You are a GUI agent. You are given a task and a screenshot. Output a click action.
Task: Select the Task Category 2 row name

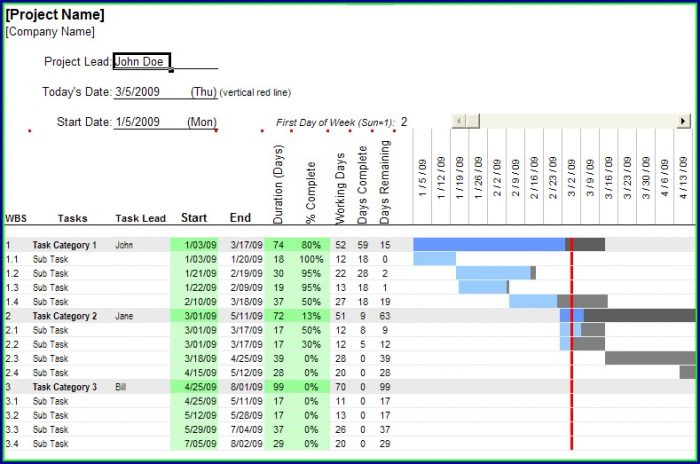point(64,316)
